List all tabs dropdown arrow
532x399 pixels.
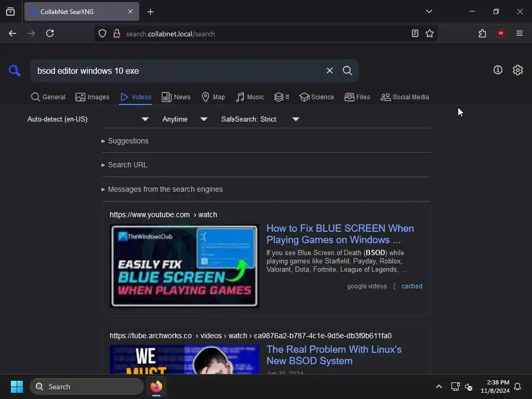pos(429,11)
